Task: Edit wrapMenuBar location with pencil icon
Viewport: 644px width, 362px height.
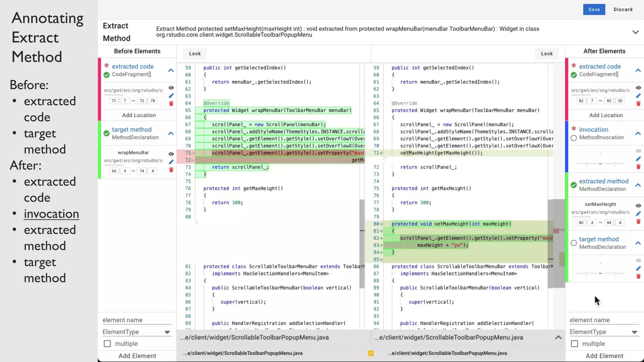Action: pyautogui.click(x=171, y=162)
